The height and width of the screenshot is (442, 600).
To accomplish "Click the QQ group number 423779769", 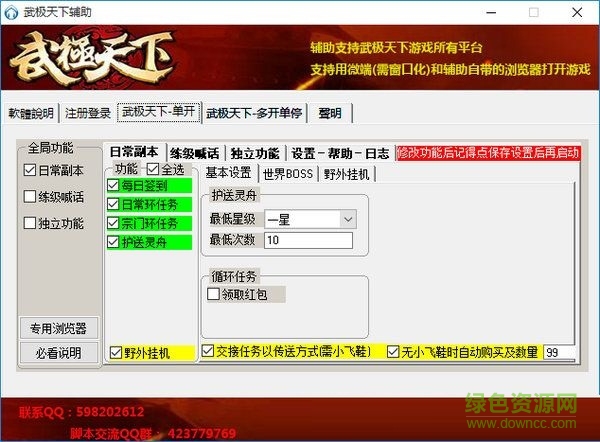I will (x=202, y=434).
